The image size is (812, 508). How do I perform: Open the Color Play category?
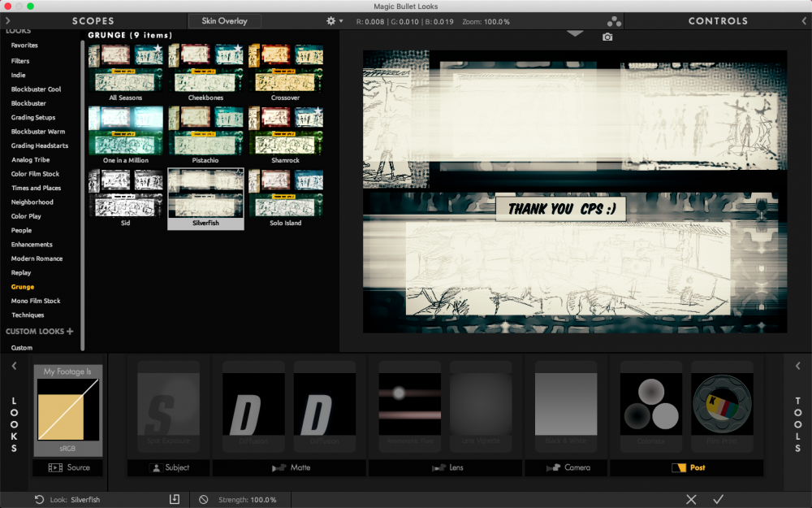point(26,216)
